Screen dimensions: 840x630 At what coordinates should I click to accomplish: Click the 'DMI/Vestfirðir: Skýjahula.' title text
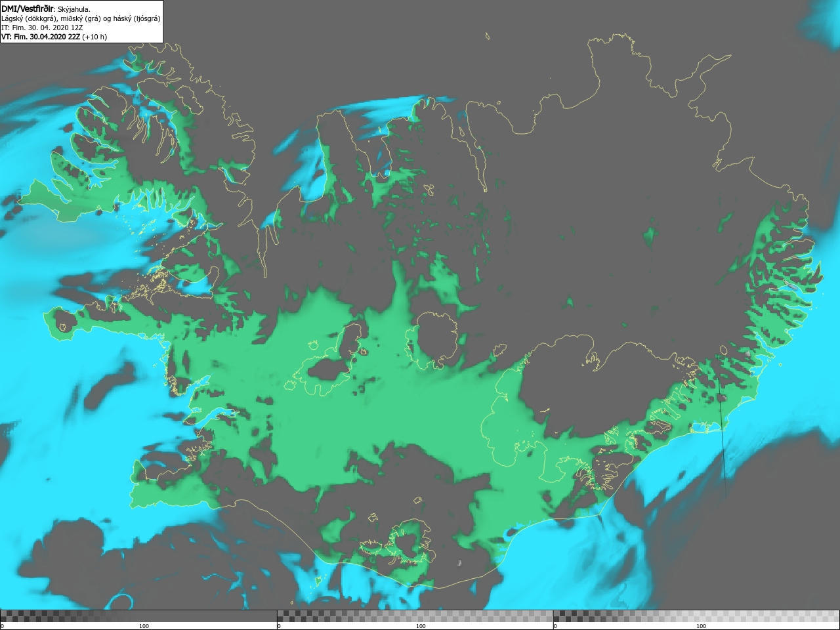point(46,9)
